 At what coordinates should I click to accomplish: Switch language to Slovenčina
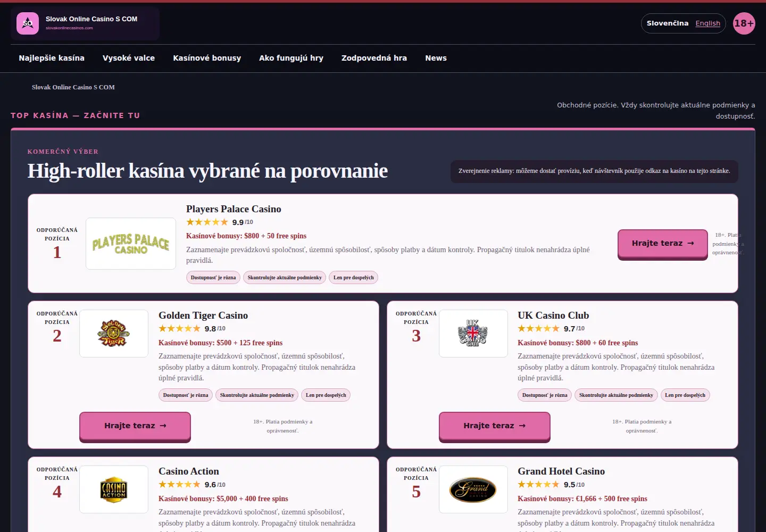point(667,23)
